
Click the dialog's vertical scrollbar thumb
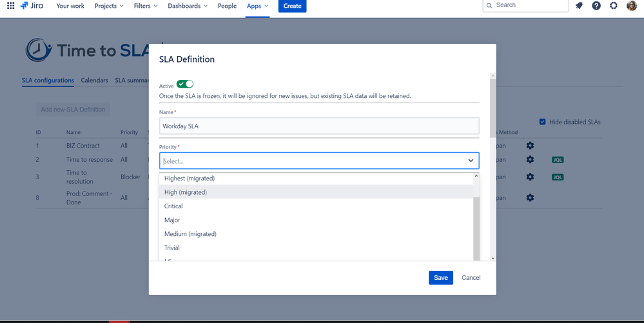493,108
